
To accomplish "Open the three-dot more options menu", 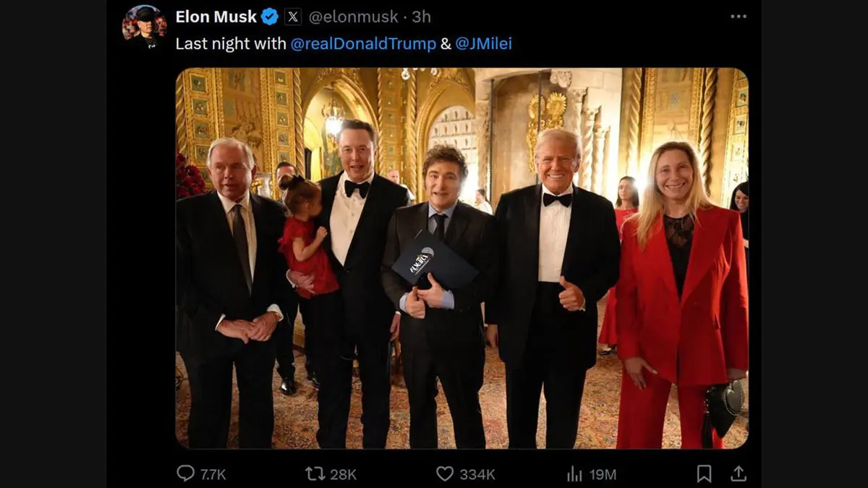I will point(738,17).
